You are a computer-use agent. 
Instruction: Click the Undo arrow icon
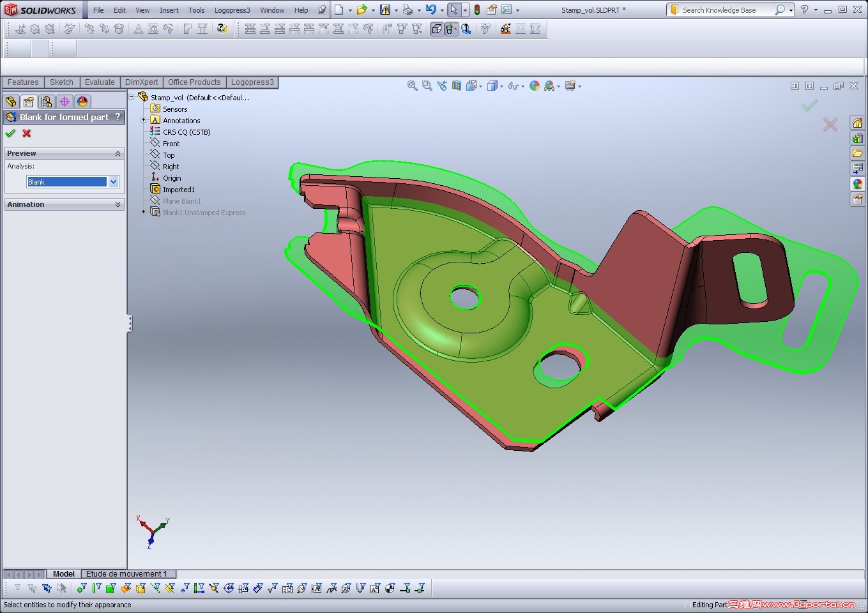431,10
